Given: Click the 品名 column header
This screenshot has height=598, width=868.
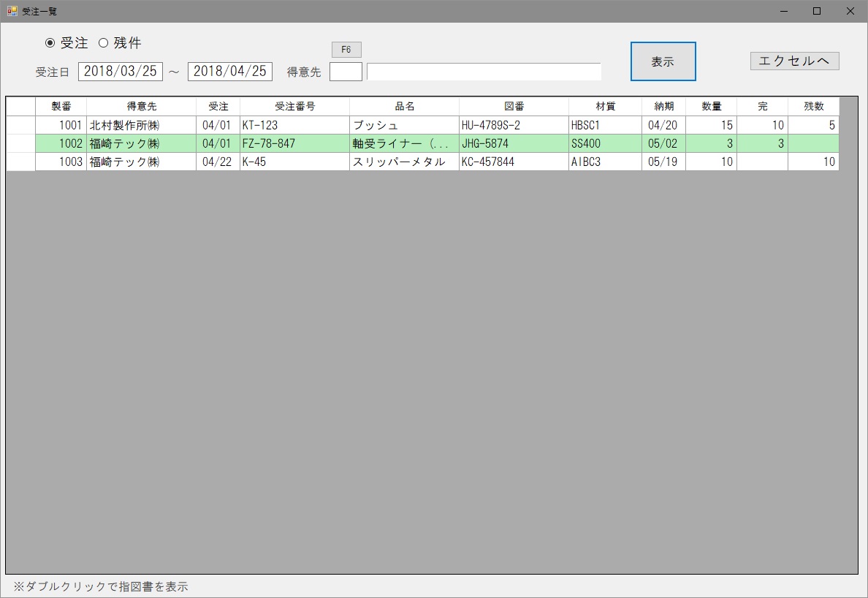Looking at the screenshot, I should [404, 107].
